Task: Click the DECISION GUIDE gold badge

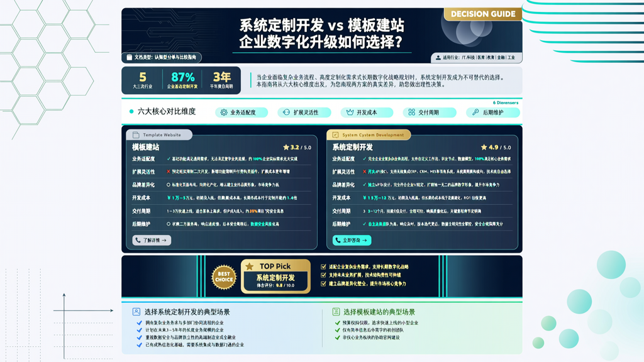Action: [x=483, y=14]
